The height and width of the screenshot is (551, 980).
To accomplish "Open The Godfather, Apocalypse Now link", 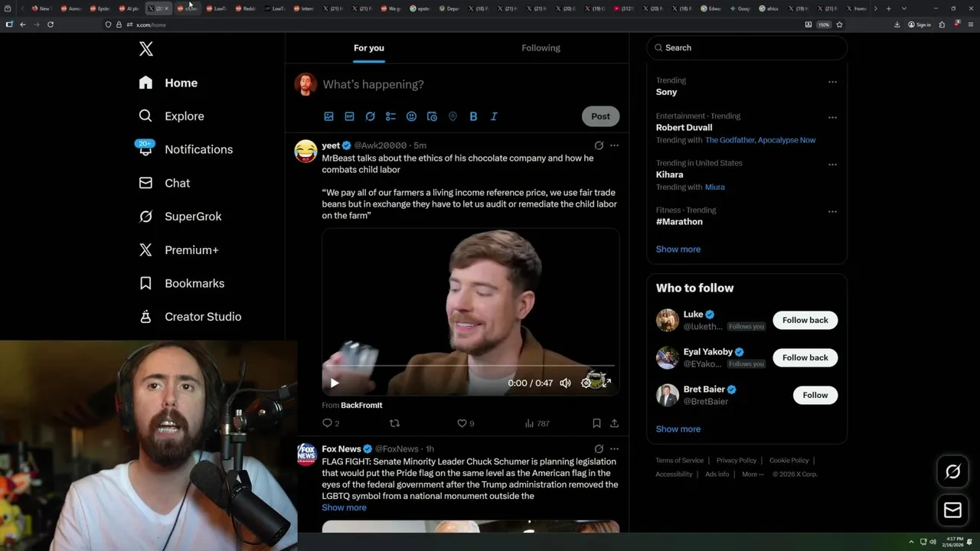I will (x=760, y=140).
